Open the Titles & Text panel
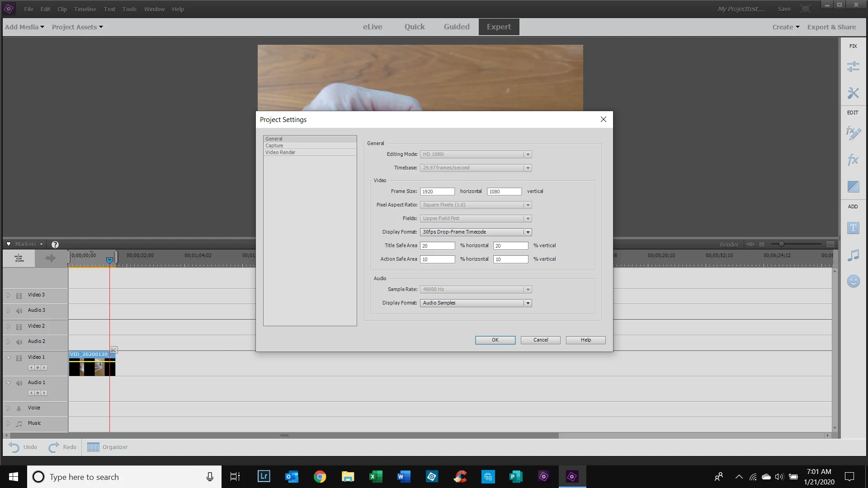Image resolution: width=868 pixels, height=488 pixels. tap(853, 228)
